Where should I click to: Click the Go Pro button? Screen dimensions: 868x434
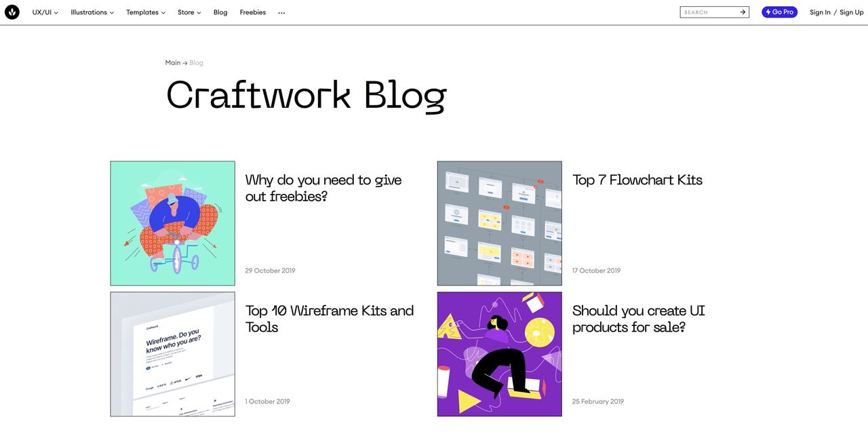pyautogui.click(x=779, y=12)
